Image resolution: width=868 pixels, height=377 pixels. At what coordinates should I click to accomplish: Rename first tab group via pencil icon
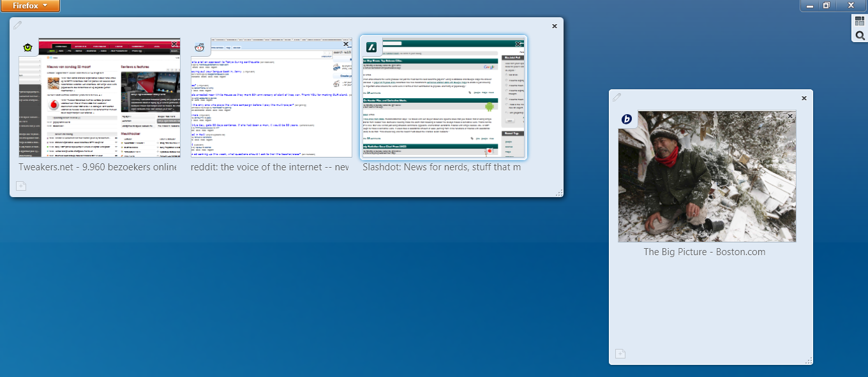pos(18,26)
